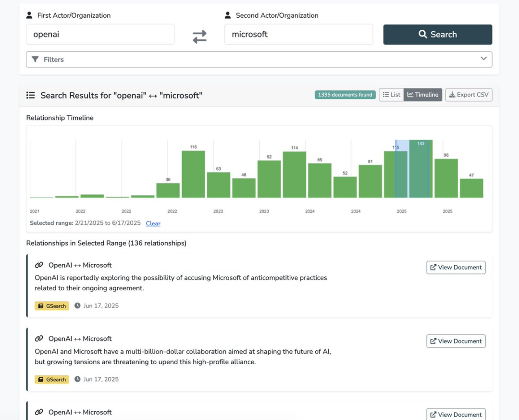Click the Search button with magnifier
519x420 pixels.
[437, 35]
